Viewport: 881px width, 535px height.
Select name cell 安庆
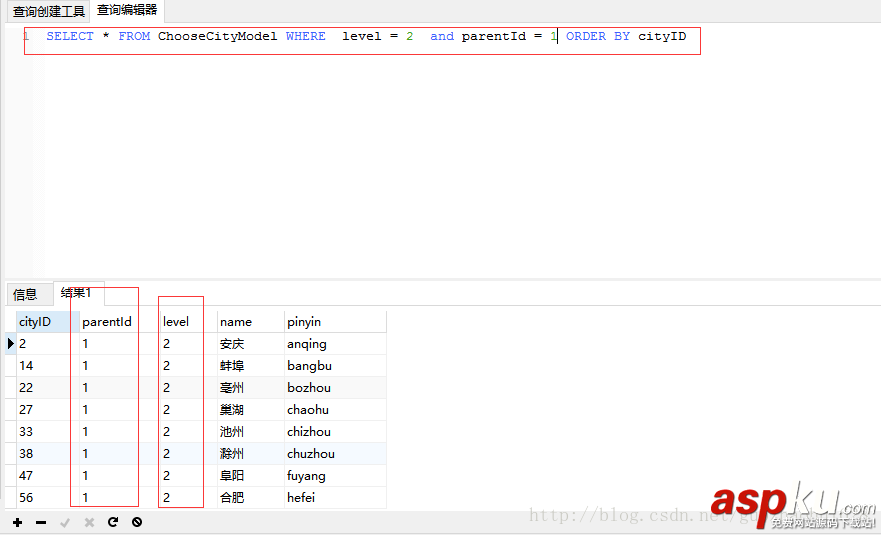251,344
